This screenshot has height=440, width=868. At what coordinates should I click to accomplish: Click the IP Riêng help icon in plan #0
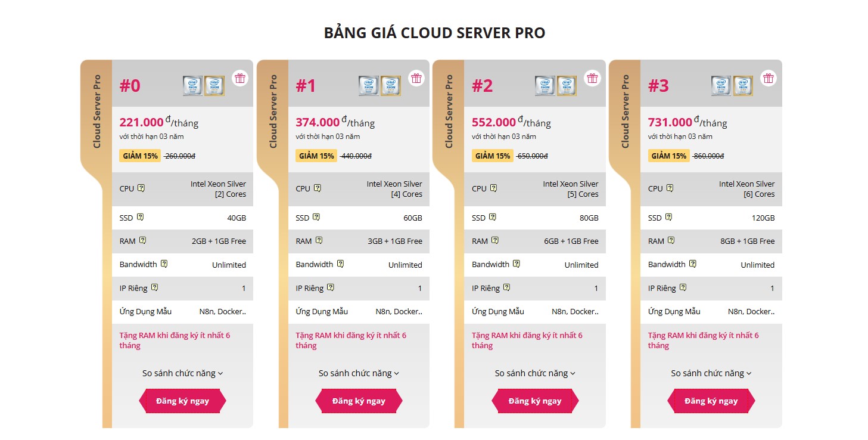point(154,287)
